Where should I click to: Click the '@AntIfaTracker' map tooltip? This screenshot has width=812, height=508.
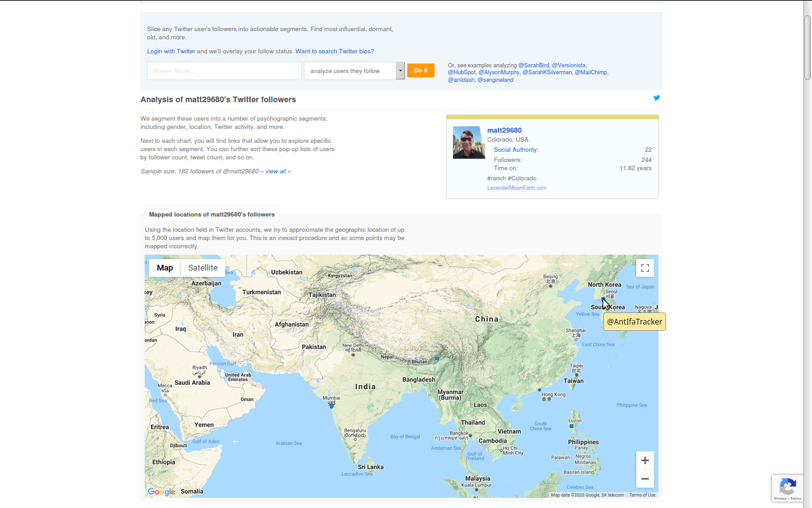coord(634,321)
